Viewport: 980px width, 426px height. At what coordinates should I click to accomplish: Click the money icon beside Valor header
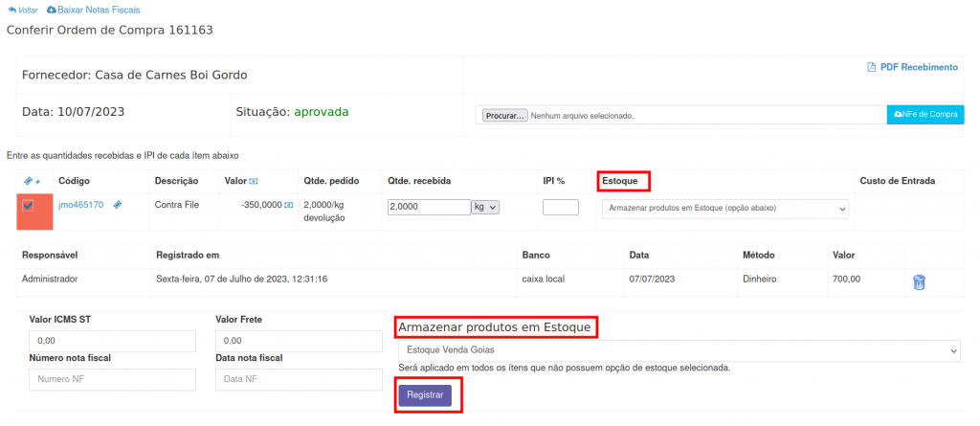[x=254, y=181]
